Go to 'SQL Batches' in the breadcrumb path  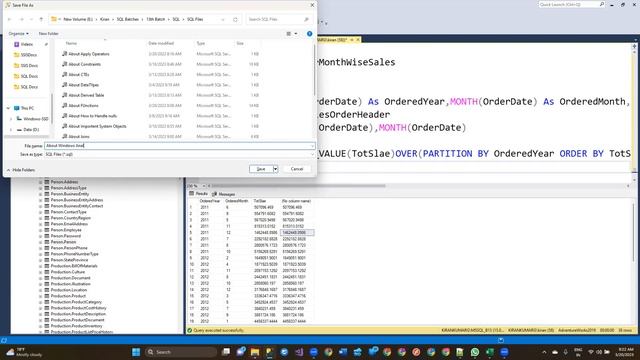128,19
